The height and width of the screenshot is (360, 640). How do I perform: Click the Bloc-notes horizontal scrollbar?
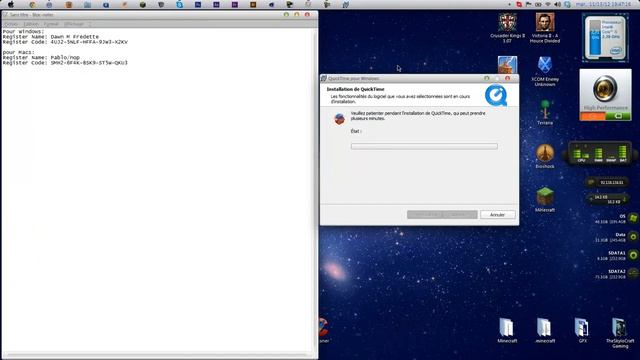click(158, 355)
